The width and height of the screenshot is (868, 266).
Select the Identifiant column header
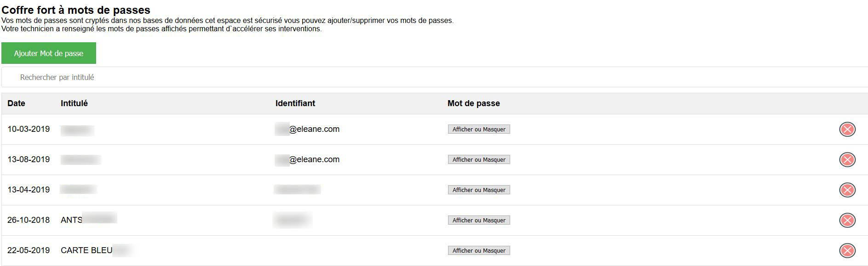(295, 103)
